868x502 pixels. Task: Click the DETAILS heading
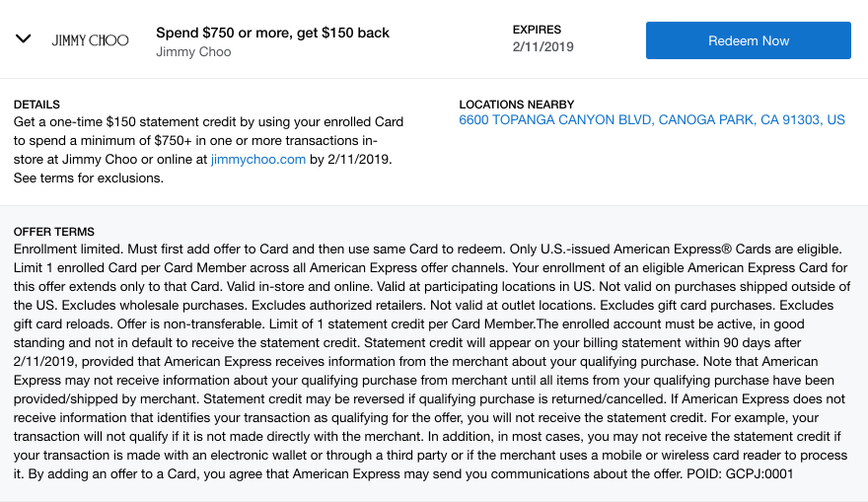36,105
